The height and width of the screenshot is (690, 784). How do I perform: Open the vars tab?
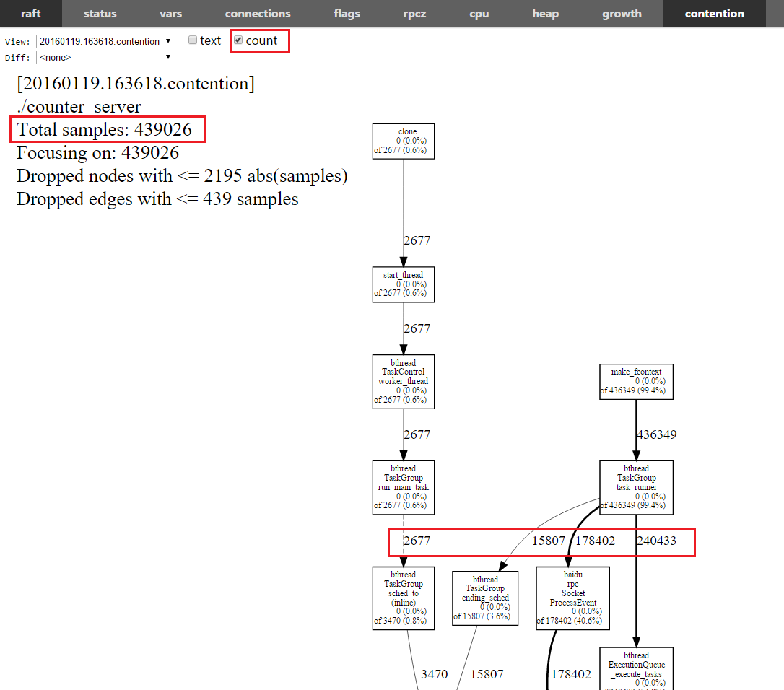point(170,13)
